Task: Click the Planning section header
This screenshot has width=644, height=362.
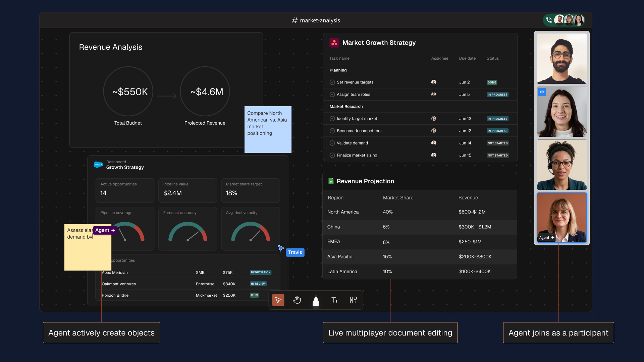Action: pyautogui.click(x=338, y=70)
